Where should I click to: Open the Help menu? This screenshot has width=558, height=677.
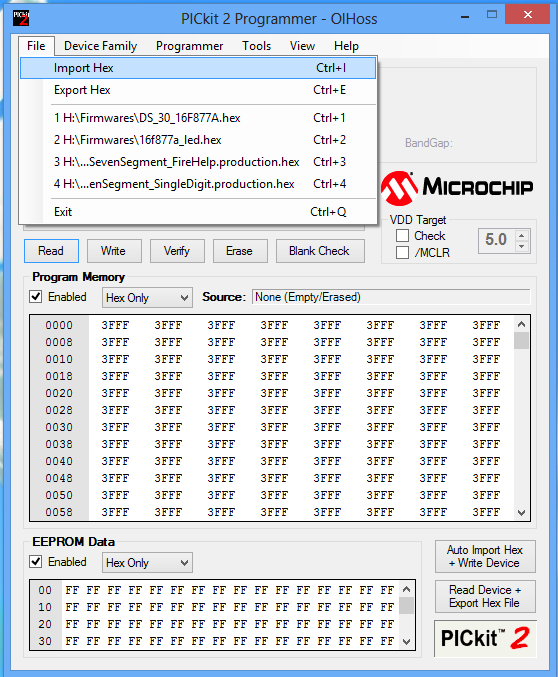pos(346,46)
